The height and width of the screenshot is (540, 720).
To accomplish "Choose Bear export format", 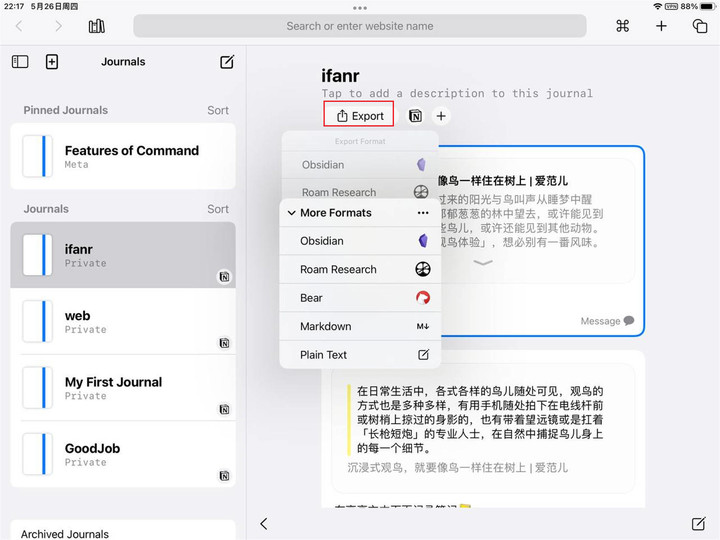I will pos(360,298).
